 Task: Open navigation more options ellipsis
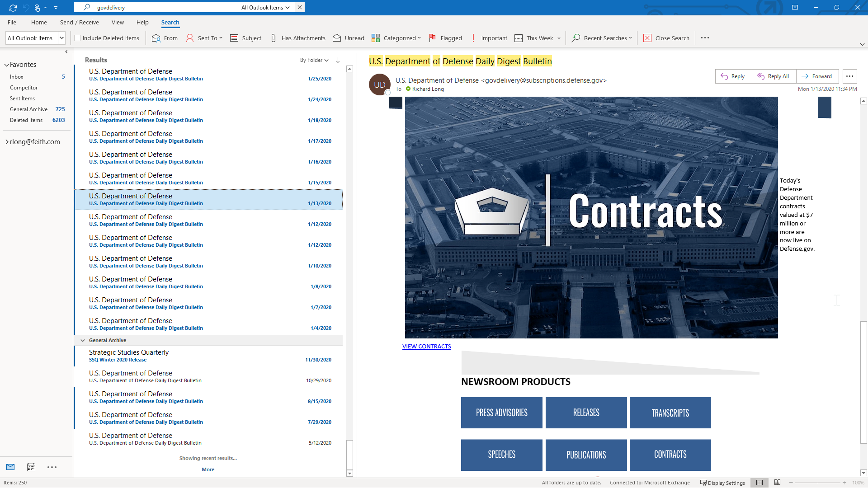click(x=52, y=467)
